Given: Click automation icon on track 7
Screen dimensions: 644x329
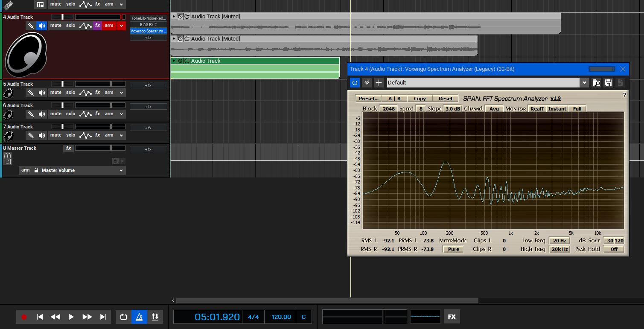Looking at the screenshot, I should click(x=85, y=135).
